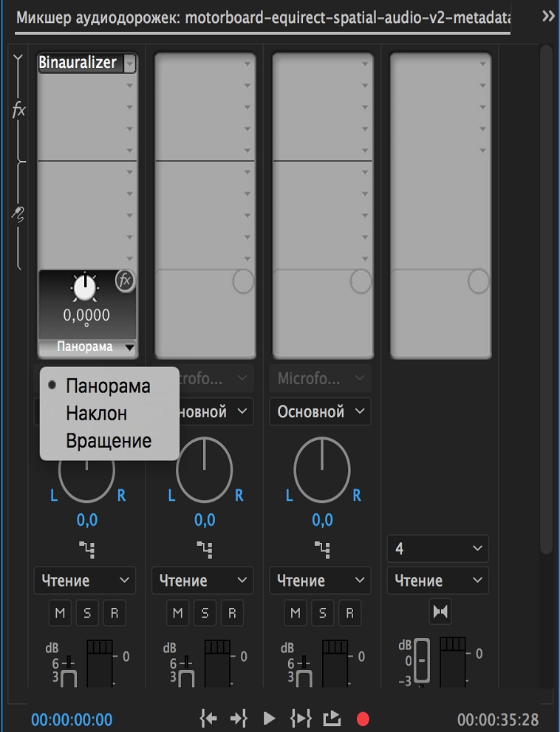The width and height of the screenshot is (560, 732).
Task: Click the Loop export icon in transport
Action: tap(332, 718)
